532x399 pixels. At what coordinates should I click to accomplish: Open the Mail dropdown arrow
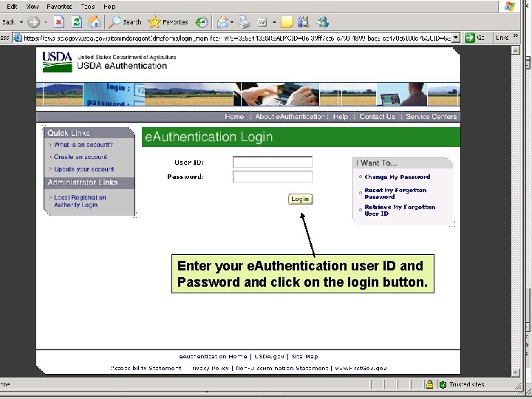pos(232,22)
